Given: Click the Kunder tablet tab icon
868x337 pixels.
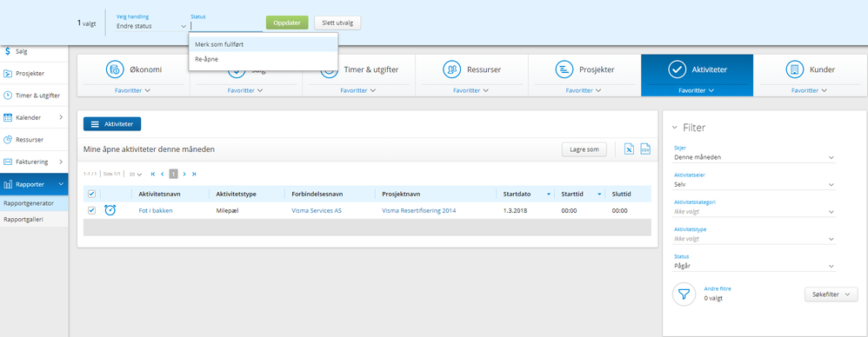Looking at the screenshot, I should click(x=796, y=69).
